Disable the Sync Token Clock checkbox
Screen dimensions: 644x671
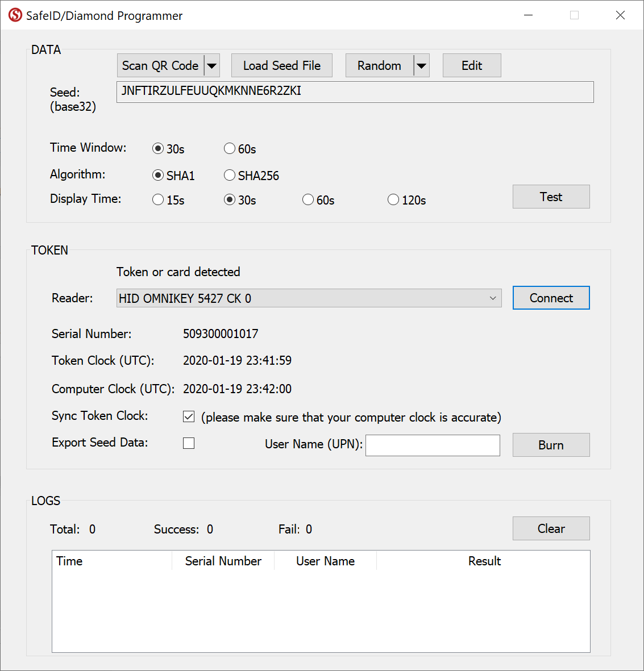point(189,417)
